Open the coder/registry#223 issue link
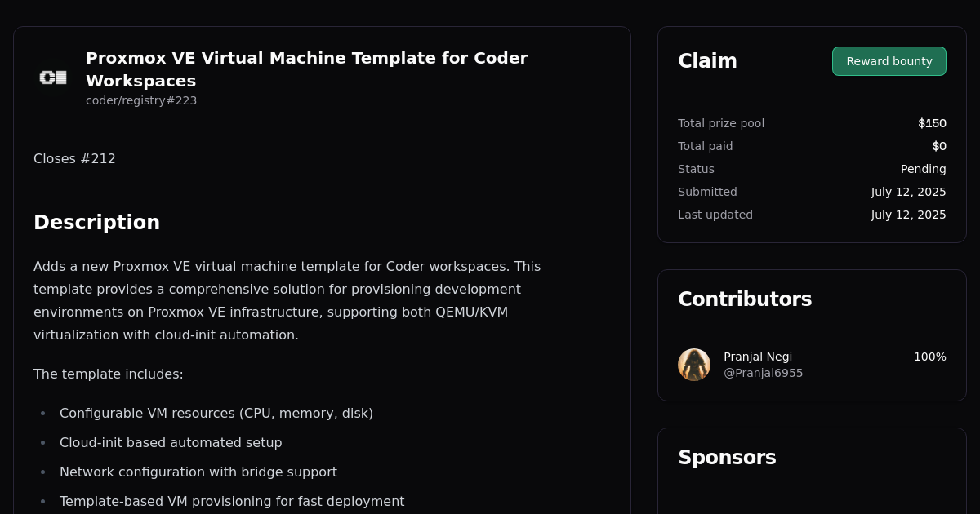The height and width of the screenshot is (514, 980). click(141, 100)
